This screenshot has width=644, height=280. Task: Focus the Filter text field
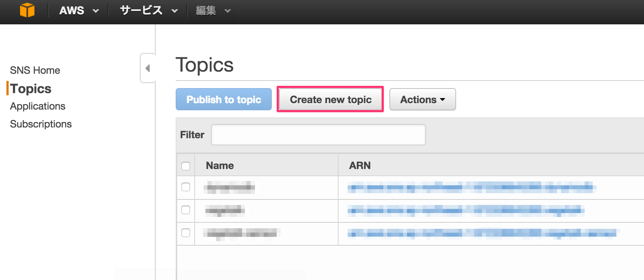click(318, 135)
